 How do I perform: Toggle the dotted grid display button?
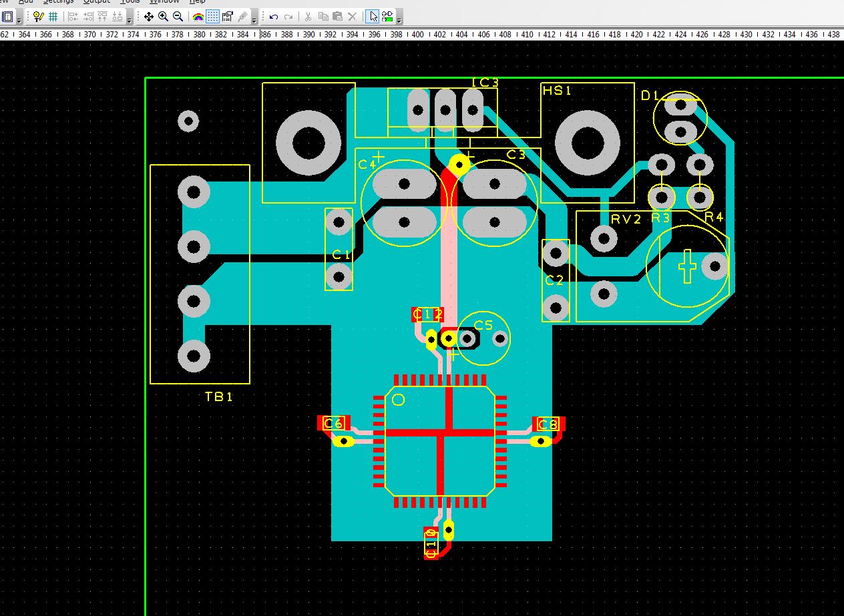213,17
